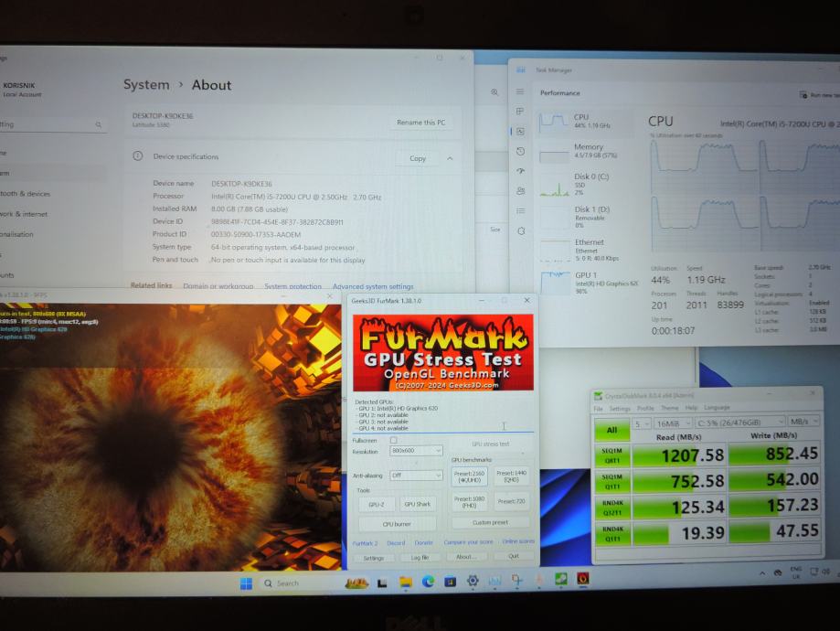Open File Explorer from the taskbar
The width and height of the screenshot is (840, 631).
click(x=406, y=583)
